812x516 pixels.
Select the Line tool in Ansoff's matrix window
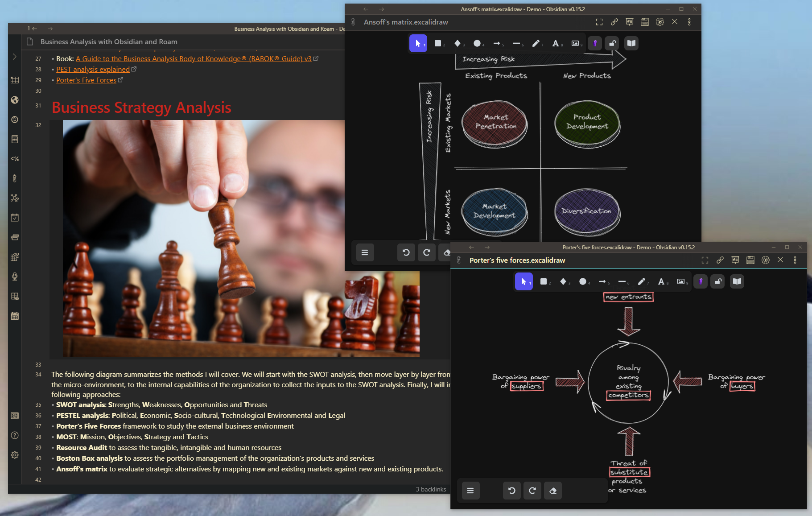click(x=516, y=43)
